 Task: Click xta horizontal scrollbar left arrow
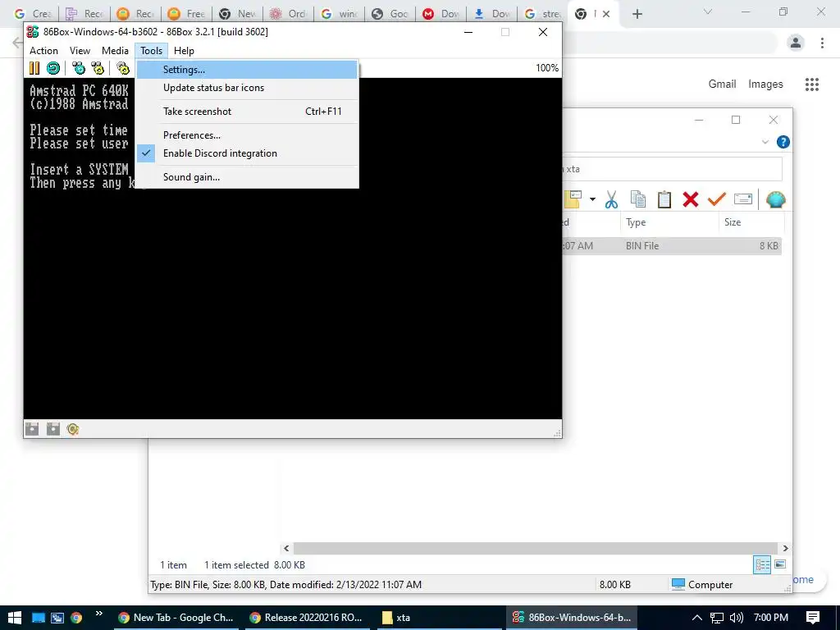[286, 548]
